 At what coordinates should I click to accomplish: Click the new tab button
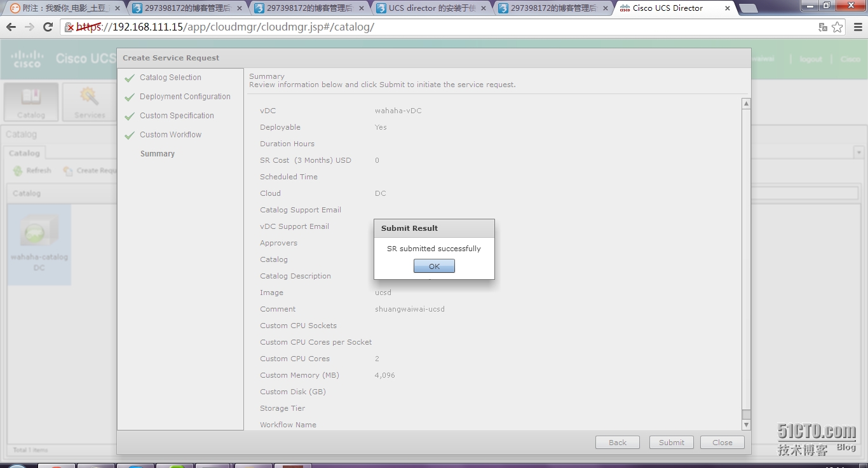click(x=749, y=9)
